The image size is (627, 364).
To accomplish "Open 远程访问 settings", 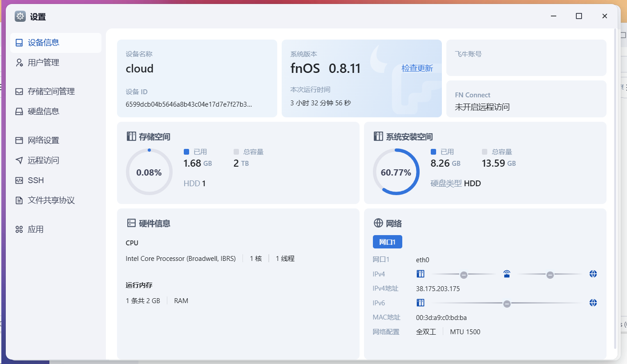I will coord(56,160).
